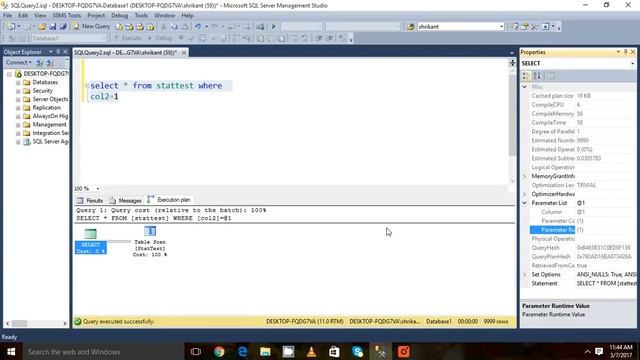Click the Open File folder icon in toolbar
The image size is (640, 360).
point(42,27)
